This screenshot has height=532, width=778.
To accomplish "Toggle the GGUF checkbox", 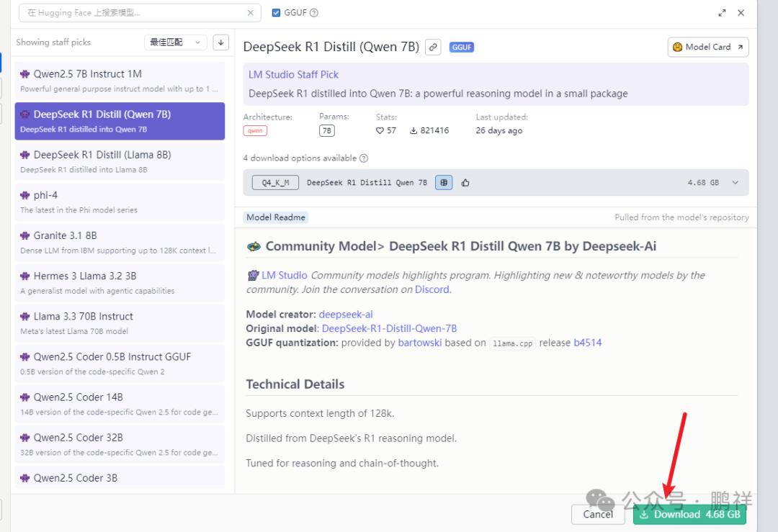I will [x=277, y=13].
